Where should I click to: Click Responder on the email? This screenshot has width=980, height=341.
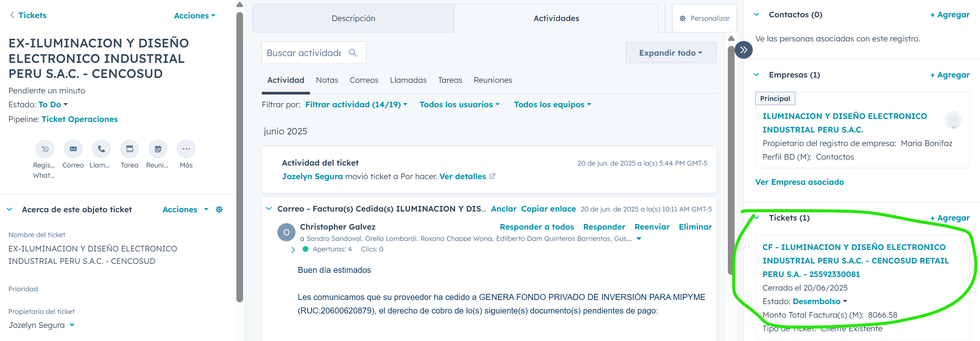pos(604,227)
